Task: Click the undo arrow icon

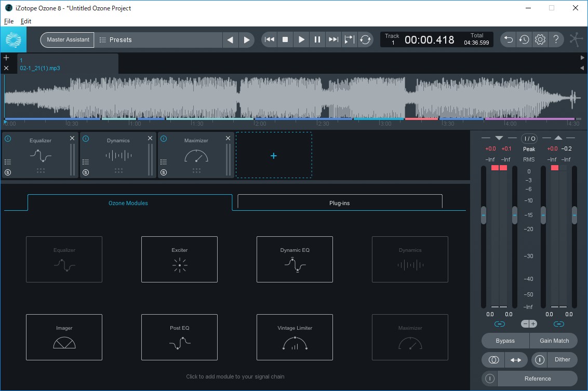Action: pos(509,39)
